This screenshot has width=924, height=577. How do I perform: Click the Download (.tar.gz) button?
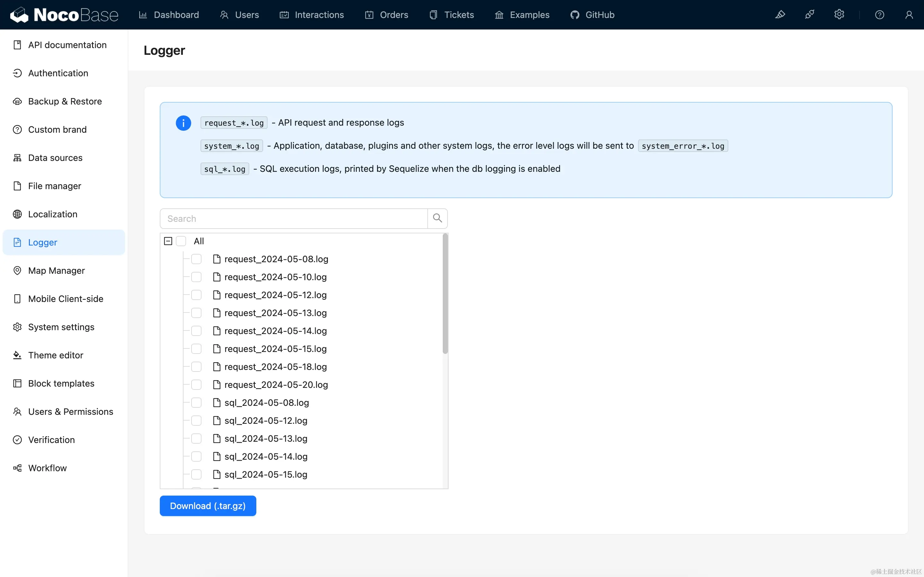point(208,506)
